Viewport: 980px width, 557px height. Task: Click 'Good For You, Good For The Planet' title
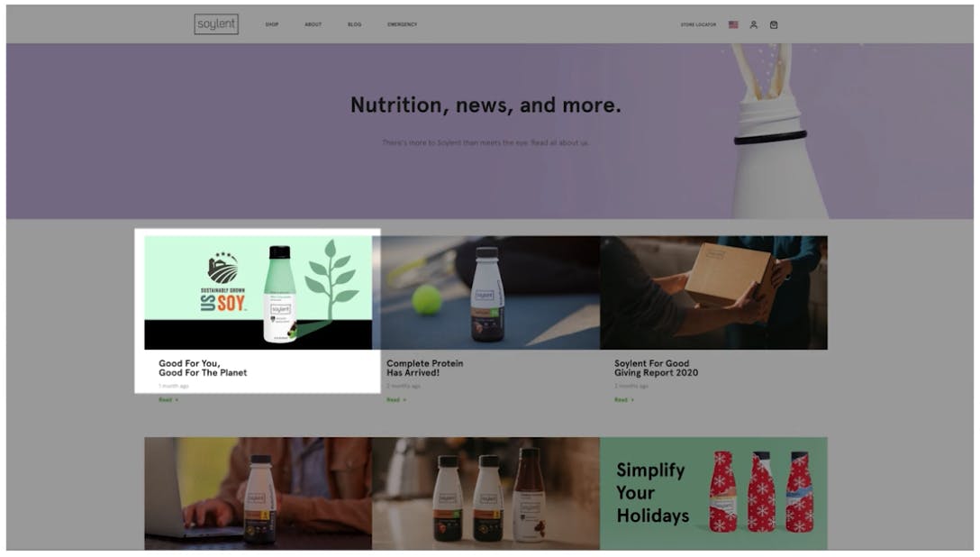[x=203, y=368]
